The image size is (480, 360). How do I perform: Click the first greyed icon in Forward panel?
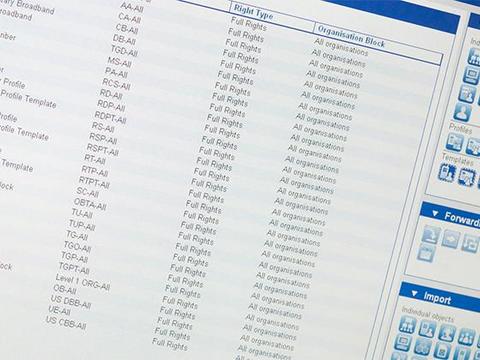431,235
